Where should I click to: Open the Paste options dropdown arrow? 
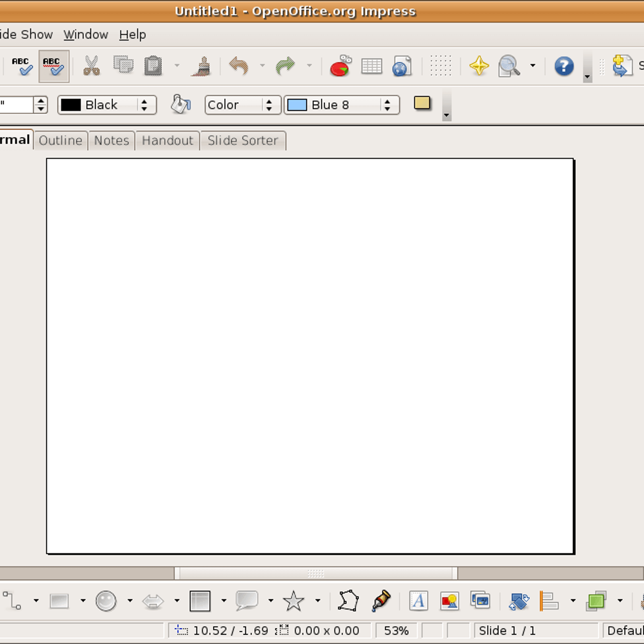click(x=177, y=66)
